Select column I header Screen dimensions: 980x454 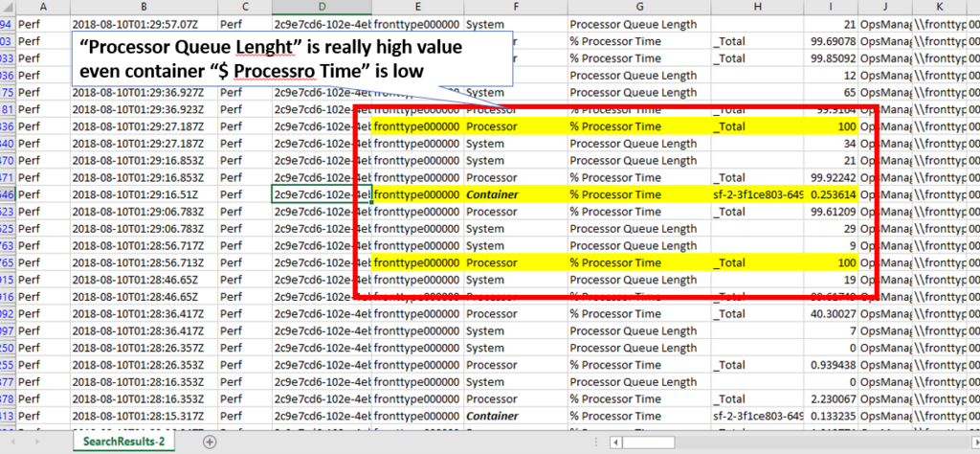point(831,7)
